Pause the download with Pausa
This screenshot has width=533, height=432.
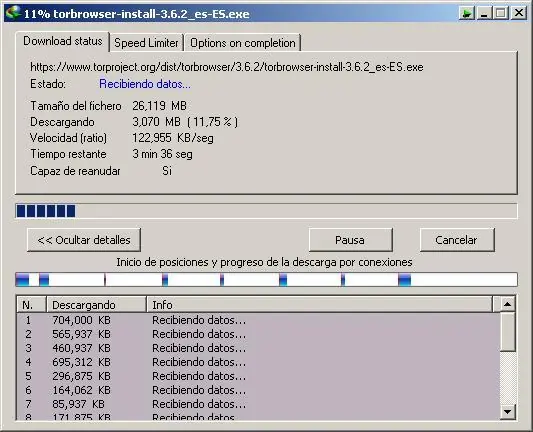click(x=350, y=240)
